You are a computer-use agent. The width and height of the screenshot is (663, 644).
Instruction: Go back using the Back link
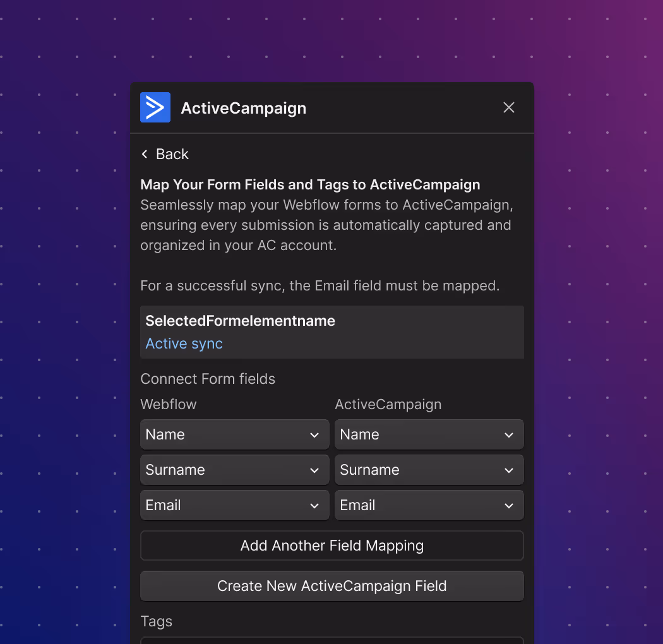164,154
